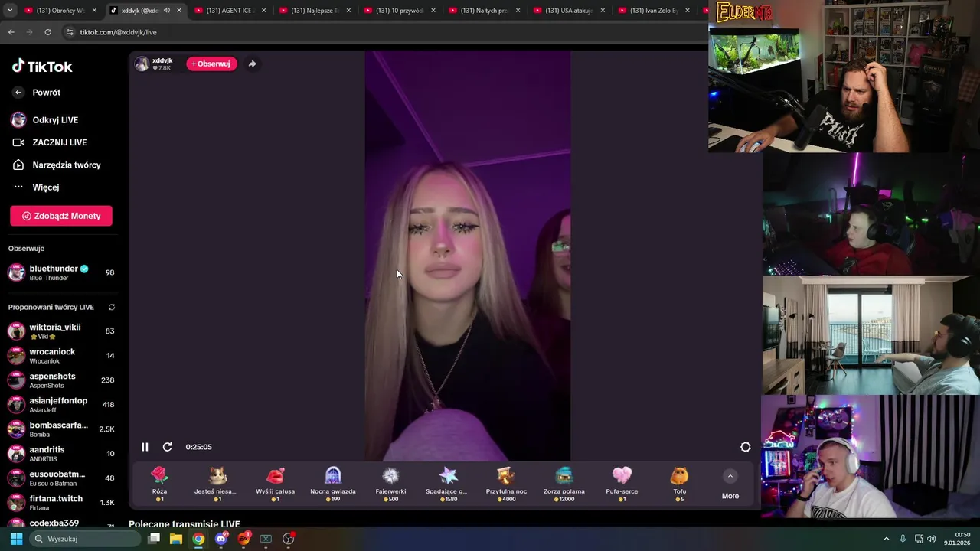Refresh proposed LIVE creators list
The width and height of the screenshot is (980, 551).
point(112,307)
